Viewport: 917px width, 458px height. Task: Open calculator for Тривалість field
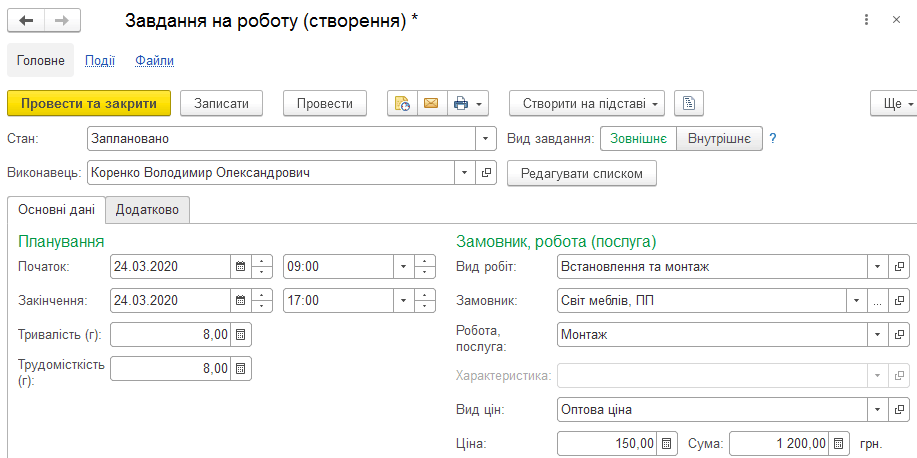coord(240,335)
